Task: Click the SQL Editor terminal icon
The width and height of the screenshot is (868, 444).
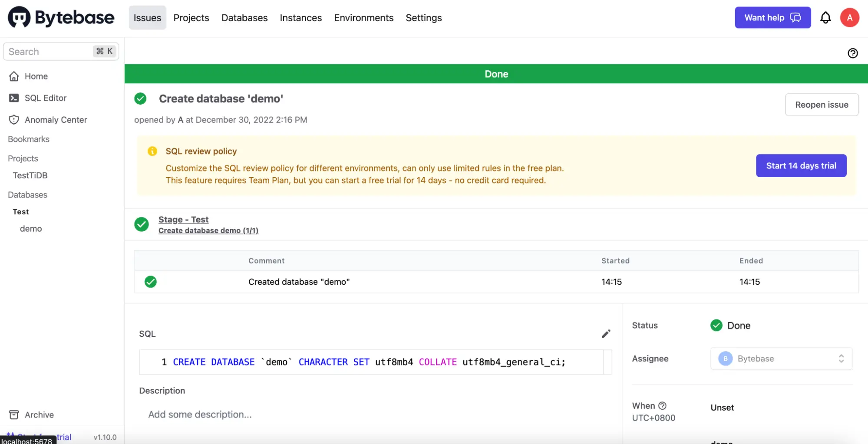Action: [14, 98]
